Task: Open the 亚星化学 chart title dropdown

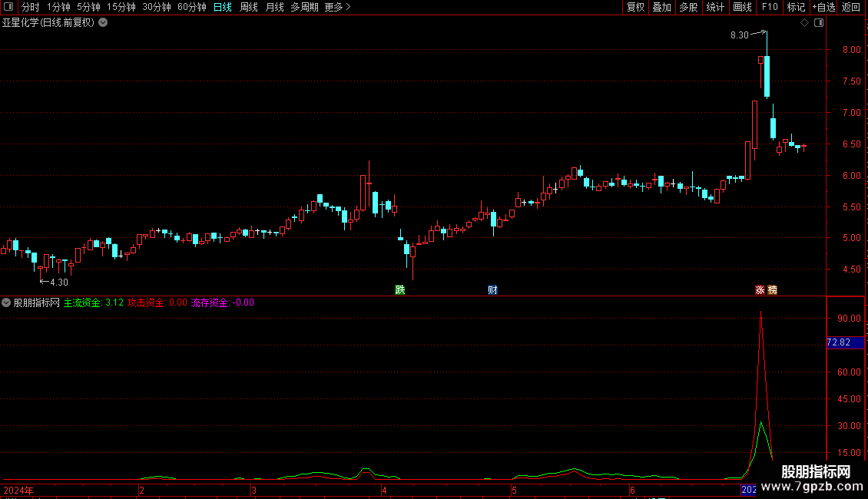Action: [x=103, y=23]
